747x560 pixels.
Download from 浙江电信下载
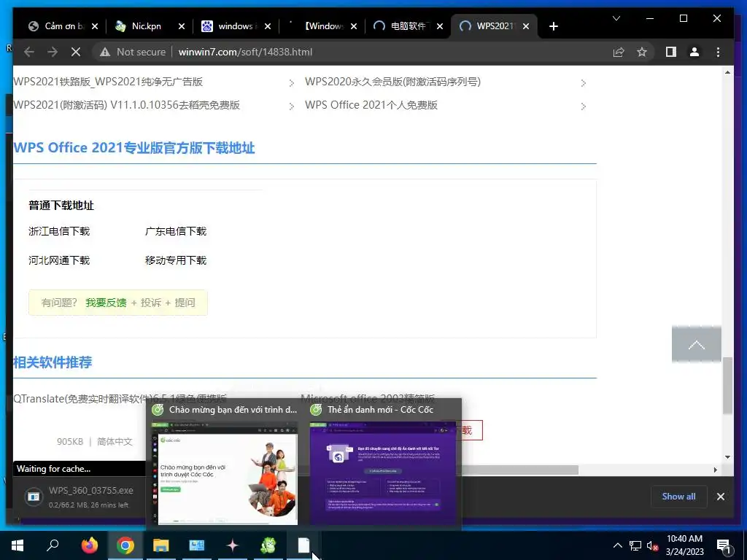click(59, 231)
